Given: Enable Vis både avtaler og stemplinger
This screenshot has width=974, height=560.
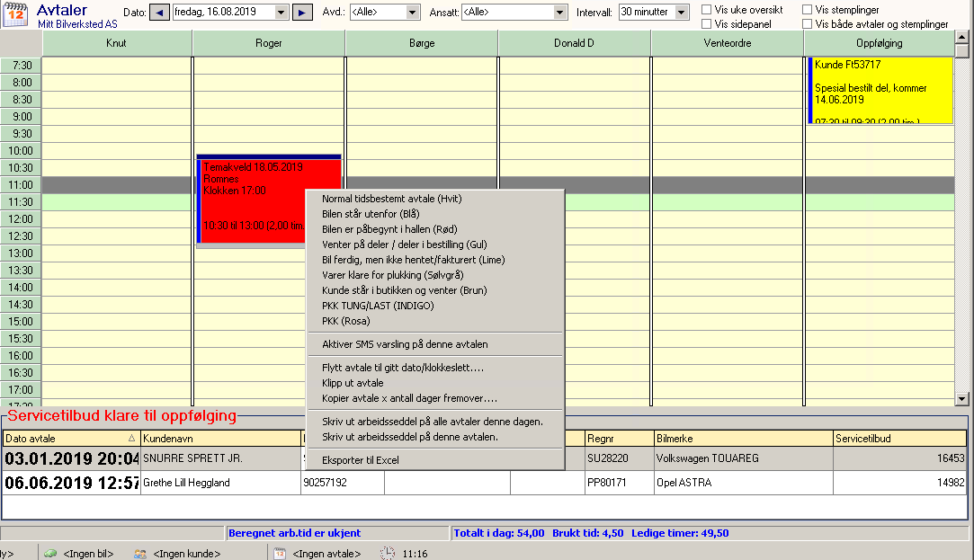Looking at the screenshot, I should click(x=807, y=23).
